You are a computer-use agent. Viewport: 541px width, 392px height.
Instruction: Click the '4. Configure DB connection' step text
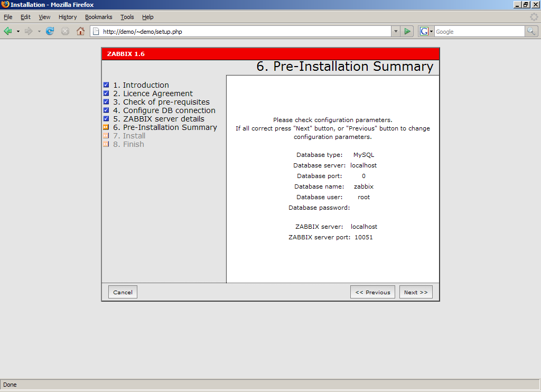[164, 110]
